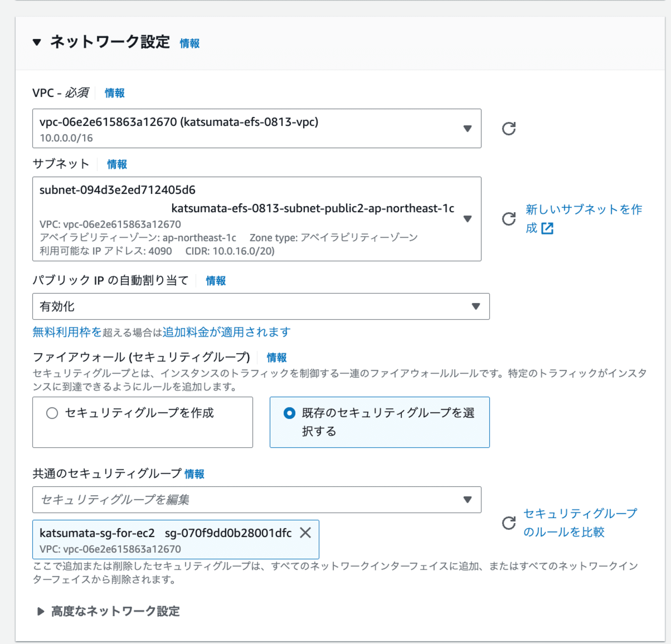Click 無料利用枠を link
Image resolution: width=671 pixels, height=644 pixels.
[x=67, y=332]
